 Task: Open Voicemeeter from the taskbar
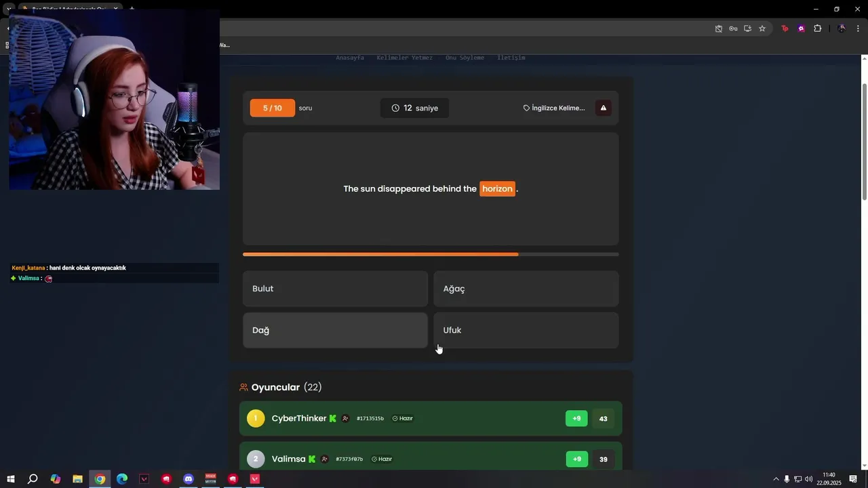211,479
